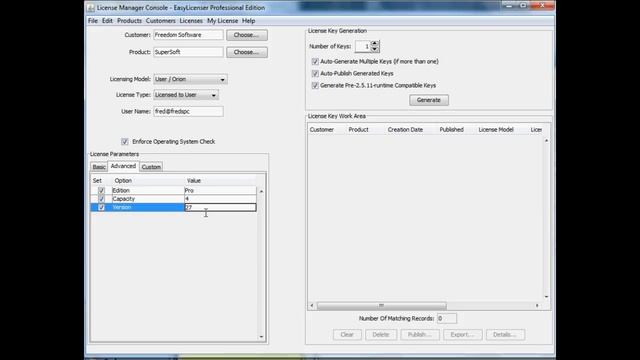Toggle Auto-Generate Multiple Keys checkbox
This screenshot has height=360, width=640.
(x=315, y=62)
